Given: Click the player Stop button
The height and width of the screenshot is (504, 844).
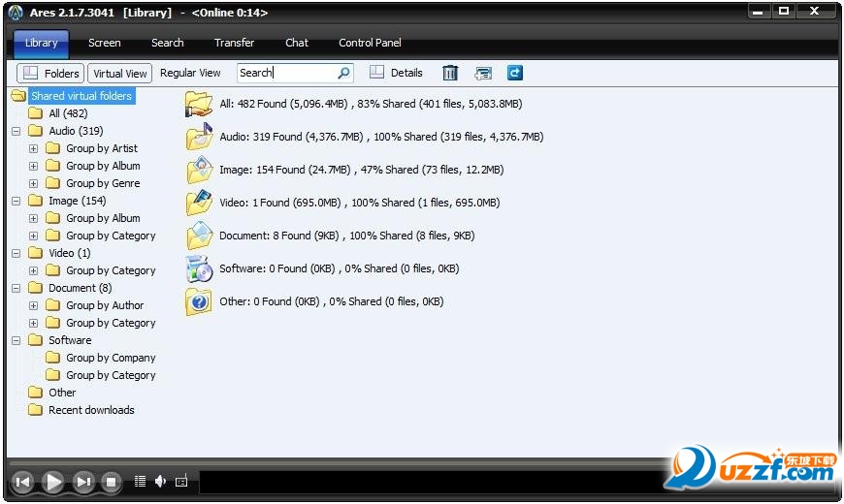Looking at the screenshot, I should click(111, 482).
